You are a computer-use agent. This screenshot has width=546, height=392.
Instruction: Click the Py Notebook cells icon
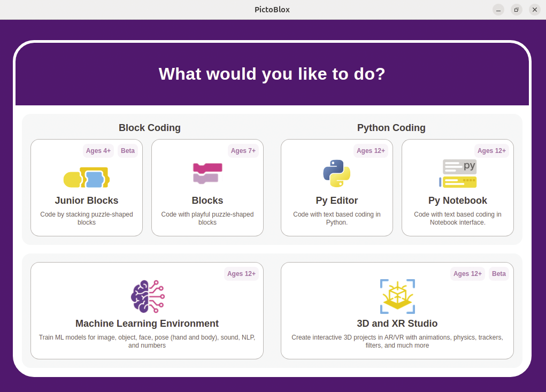click(458, 173)
